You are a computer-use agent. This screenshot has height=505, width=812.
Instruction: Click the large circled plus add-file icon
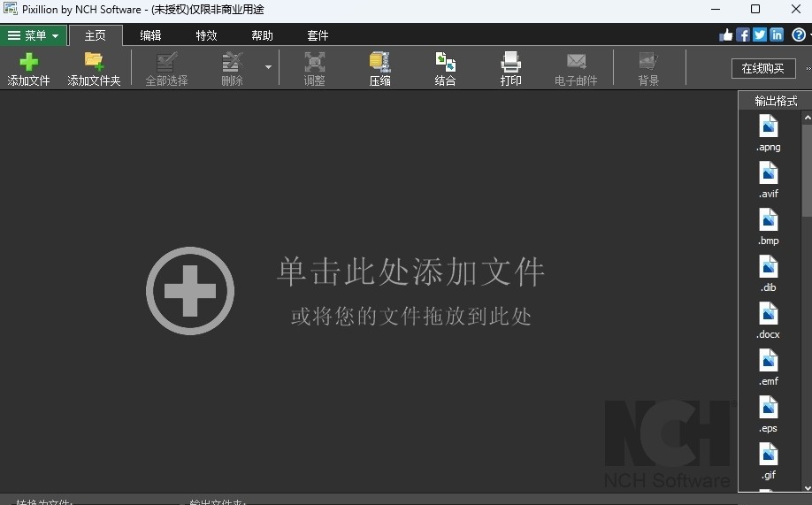pos(190,291)
